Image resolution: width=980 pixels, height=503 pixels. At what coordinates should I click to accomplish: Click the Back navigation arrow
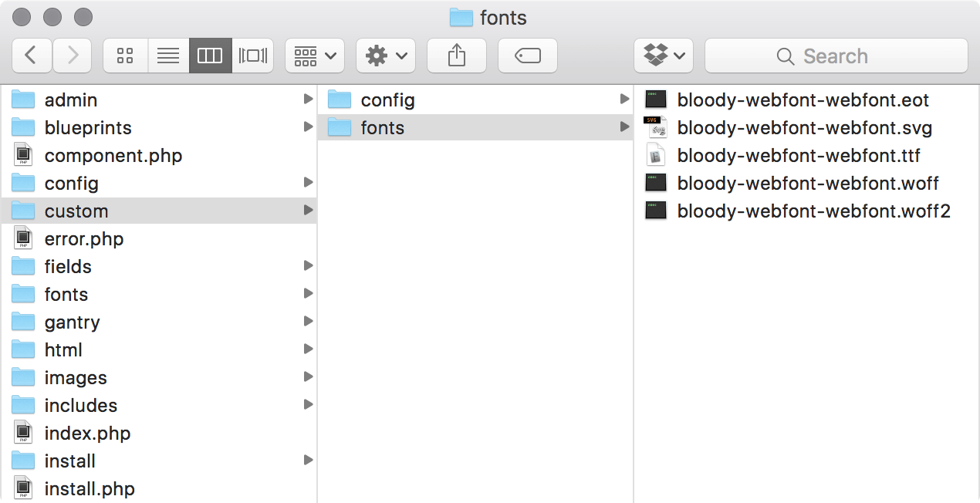(x=32, y=56)
